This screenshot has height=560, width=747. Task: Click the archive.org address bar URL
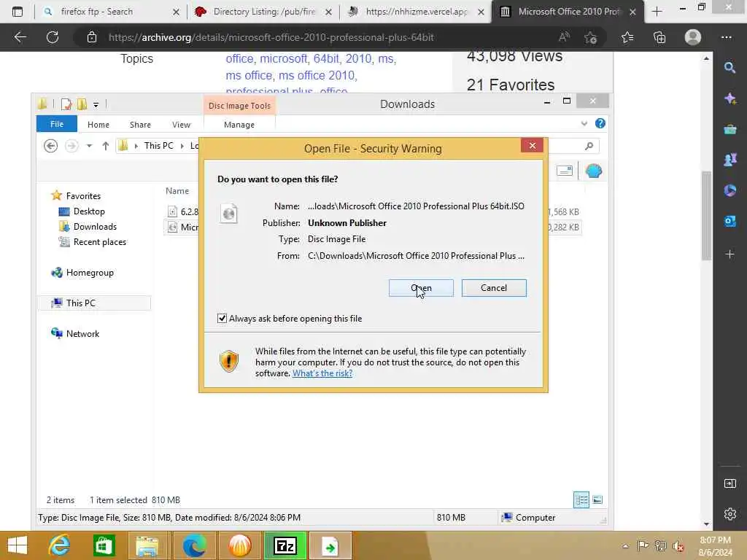point(271,37)
